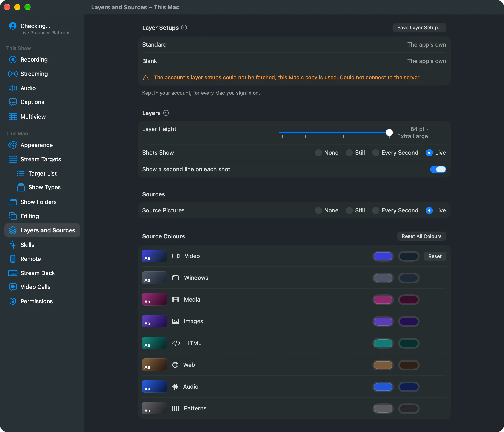The image size is (504, 432).
Task: Select the Blank layer setup row
Action: (x=294, y=61)
